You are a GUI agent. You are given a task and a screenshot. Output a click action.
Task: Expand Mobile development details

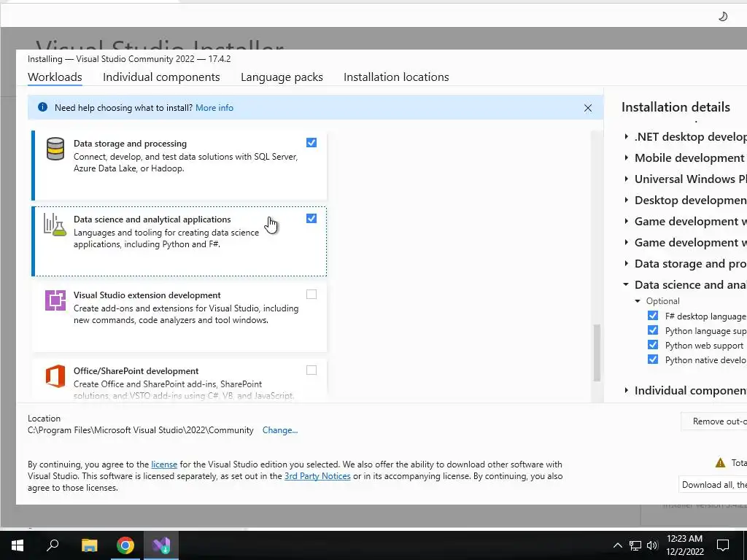click(627, 157)
